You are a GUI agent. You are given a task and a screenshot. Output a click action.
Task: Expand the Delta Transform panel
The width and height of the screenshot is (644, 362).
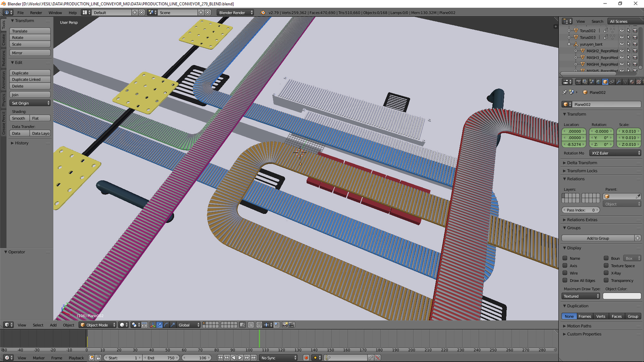pos(582,163)
